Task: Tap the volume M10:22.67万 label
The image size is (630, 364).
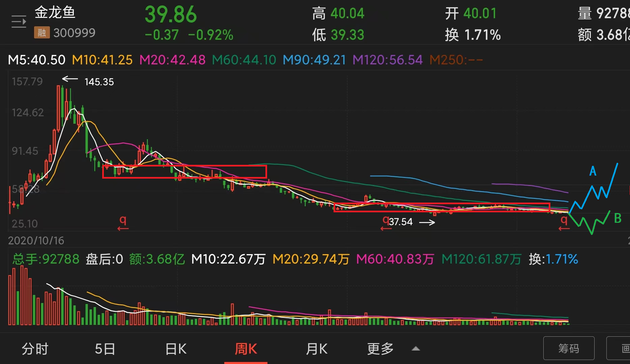Action: (x=228, y=259)
